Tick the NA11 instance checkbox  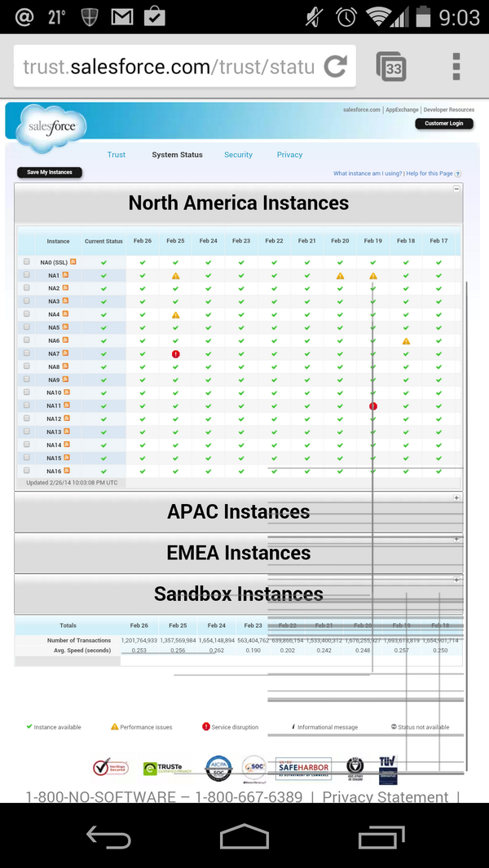(27, 406)
